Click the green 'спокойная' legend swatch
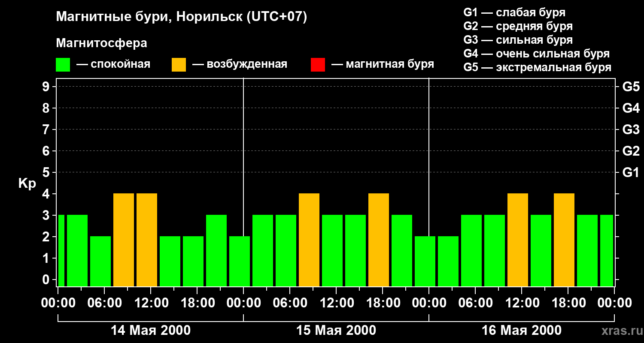 coord(63,65)
